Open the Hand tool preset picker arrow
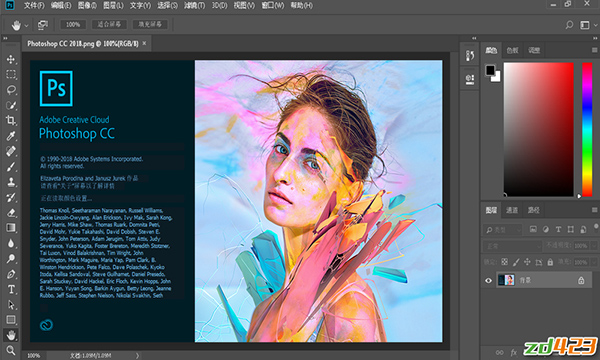The image size is (600, 360). 26,26
